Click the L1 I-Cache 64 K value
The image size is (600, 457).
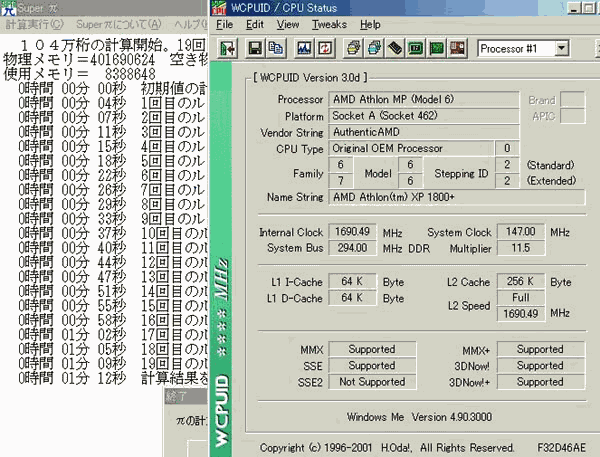pyautogui.click(x=352, y=282)
